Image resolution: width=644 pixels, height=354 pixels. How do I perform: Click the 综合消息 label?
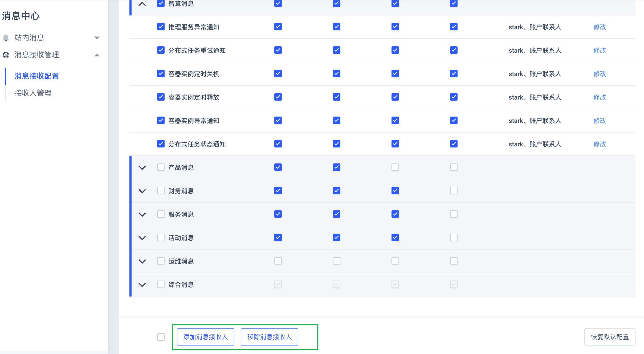coord(181,285)
